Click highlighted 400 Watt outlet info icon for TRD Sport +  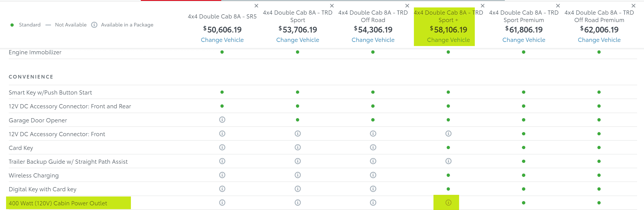pos(448,203)
